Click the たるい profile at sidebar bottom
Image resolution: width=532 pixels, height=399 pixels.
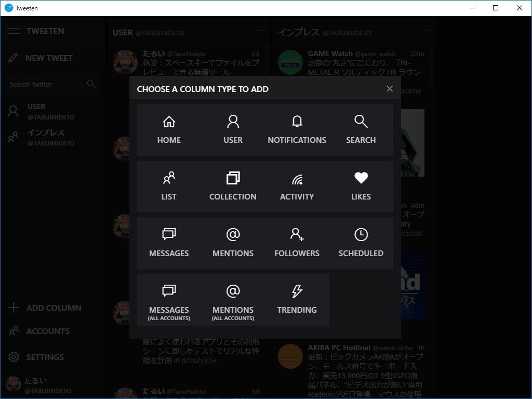click(x=39, y=385)
